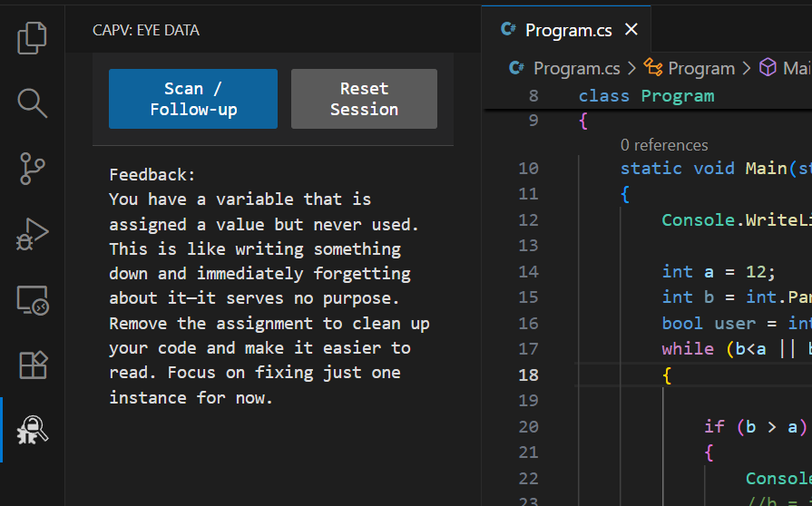The image size is (812, 506).
Task: Open the Extensions view icon
Action: coord(32,365)
